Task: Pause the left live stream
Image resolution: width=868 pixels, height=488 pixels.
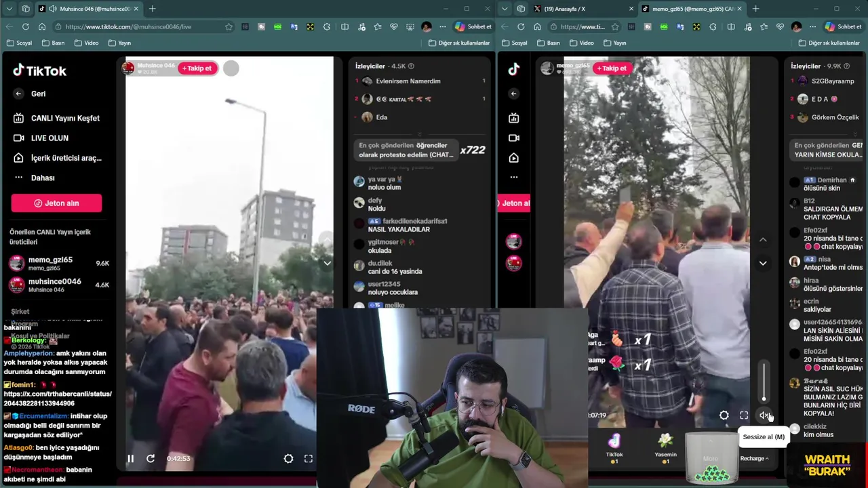Action: [x=131, y=459]
